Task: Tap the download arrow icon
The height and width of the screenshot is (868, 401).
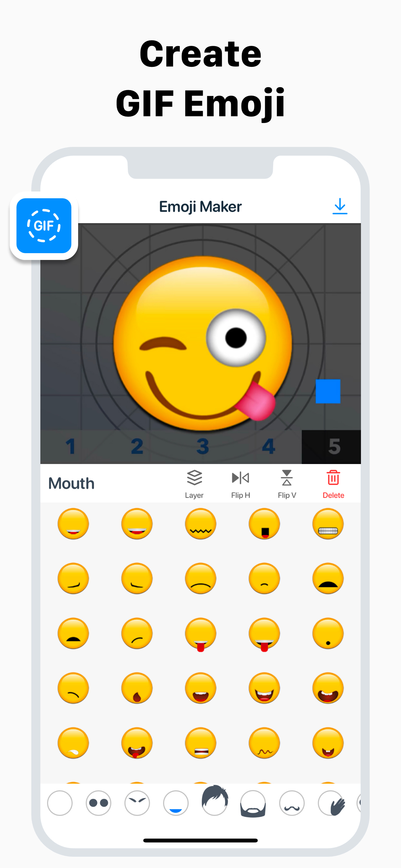Action: [340, 206]
